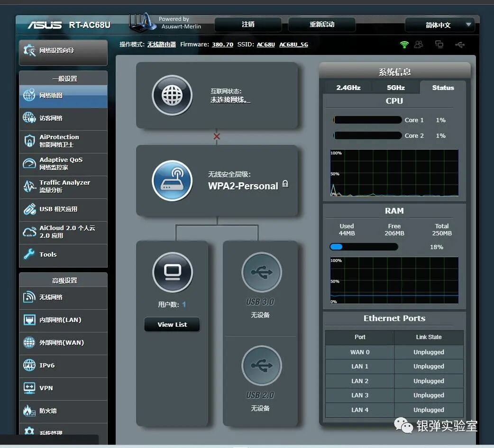
Task: Click the LAN 3 port cell
Action: click(x=360, y=395)
